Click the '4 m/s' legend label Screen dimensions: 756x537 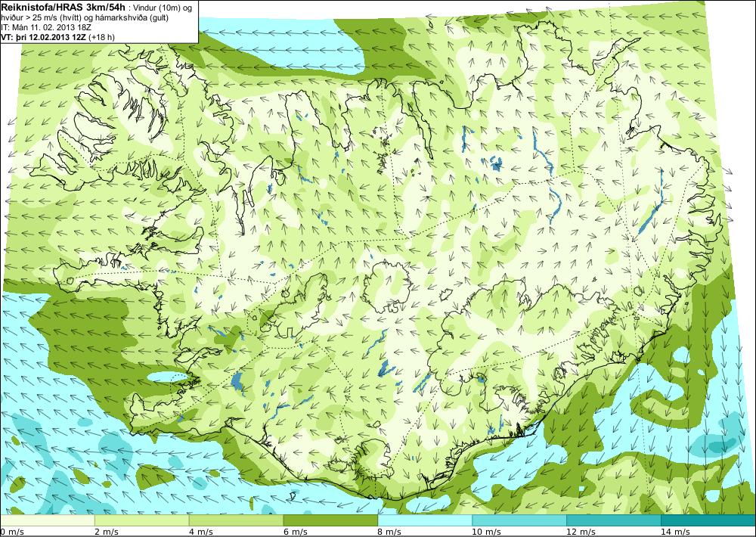pos(200,532)
